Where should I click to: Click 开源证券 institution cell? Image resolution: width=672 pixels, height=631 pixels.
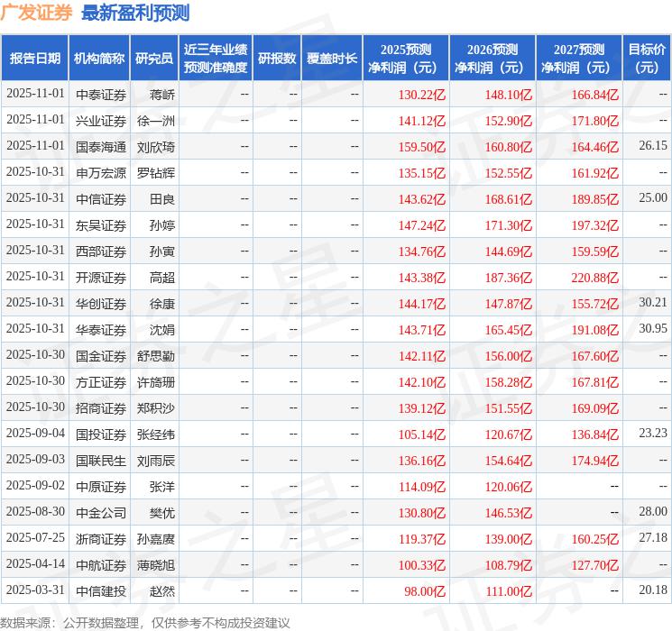[x=101, y=278]
